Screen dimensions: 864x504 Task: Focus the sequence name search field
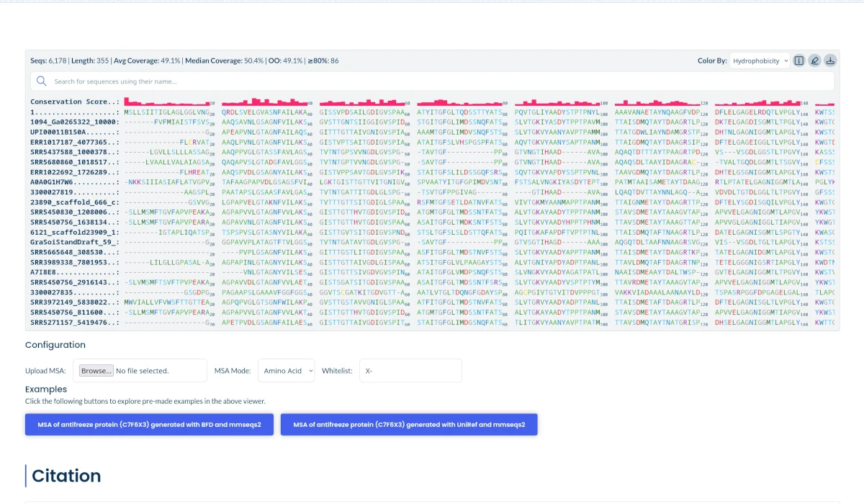pyautogui.click(x=439, y=81)
